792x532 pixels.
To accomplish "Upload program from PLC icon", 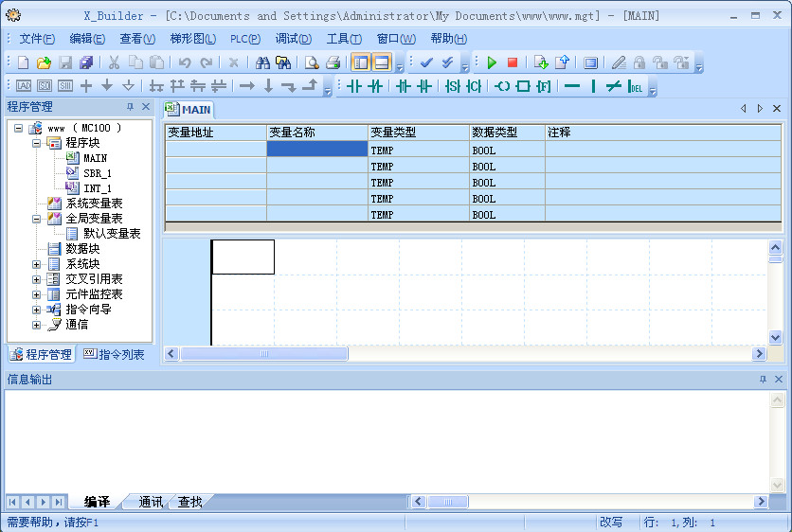I will [x=562, y=62].
